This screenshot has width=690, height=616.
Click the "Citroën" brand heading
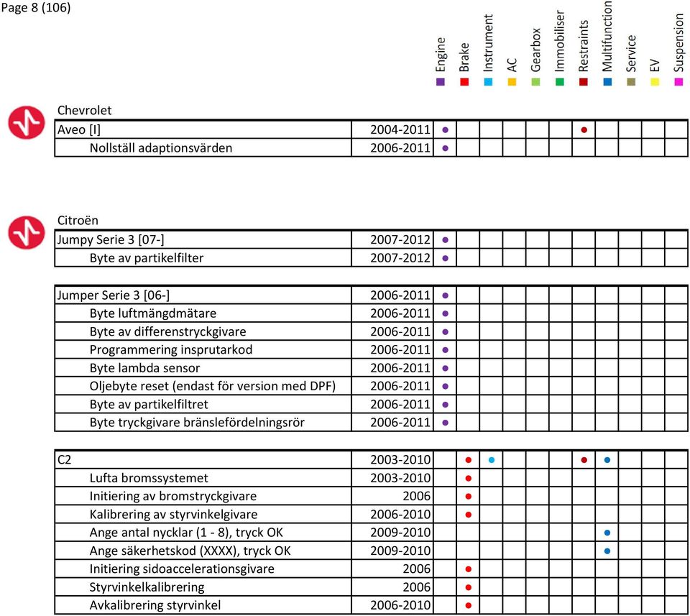[78, 221]
